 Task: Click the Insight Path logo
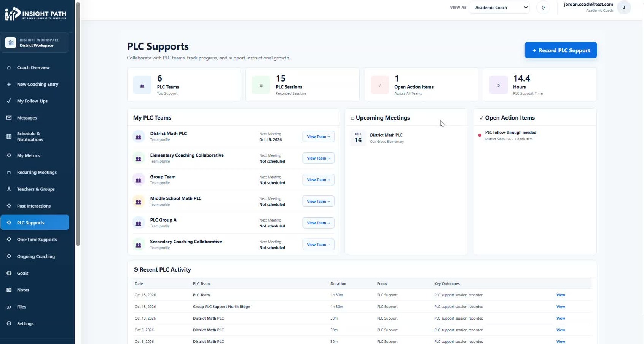click(35, 14)
